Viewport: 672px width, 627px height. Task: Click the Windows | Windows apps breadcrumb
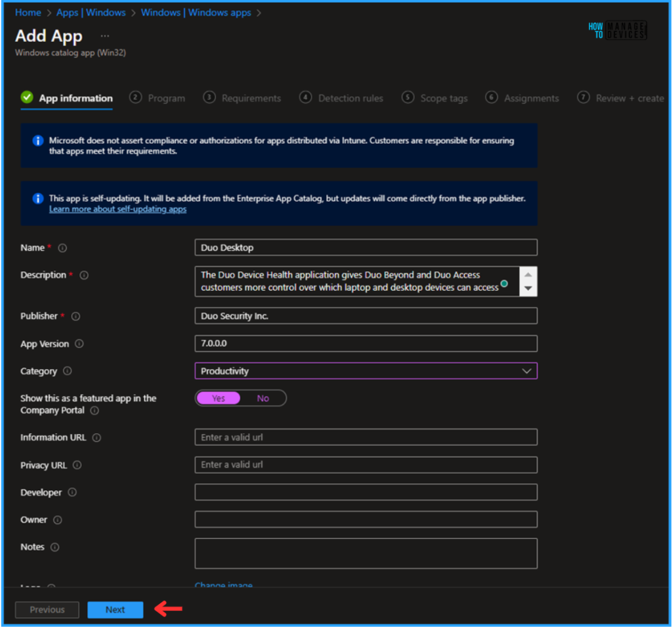point(196,12)
